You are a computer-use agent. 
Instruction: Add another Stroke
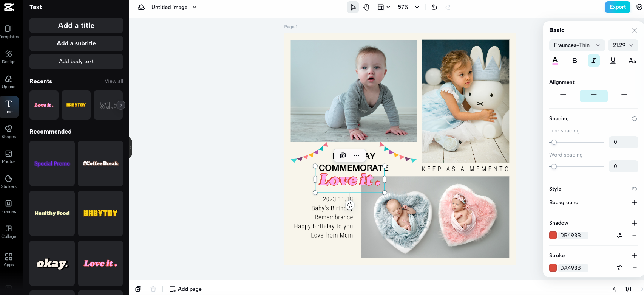click(635, 256)
